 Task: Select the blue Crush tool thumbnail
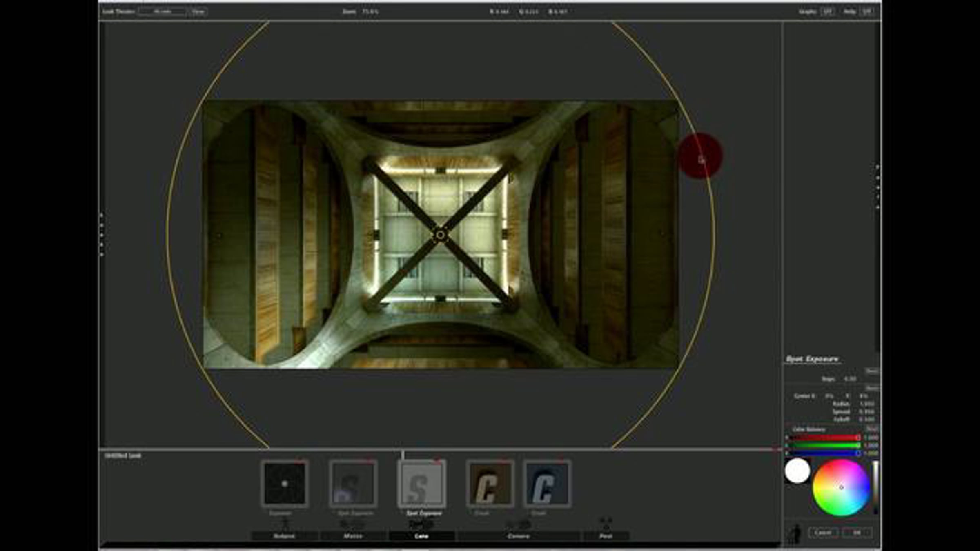coord(547,484)
